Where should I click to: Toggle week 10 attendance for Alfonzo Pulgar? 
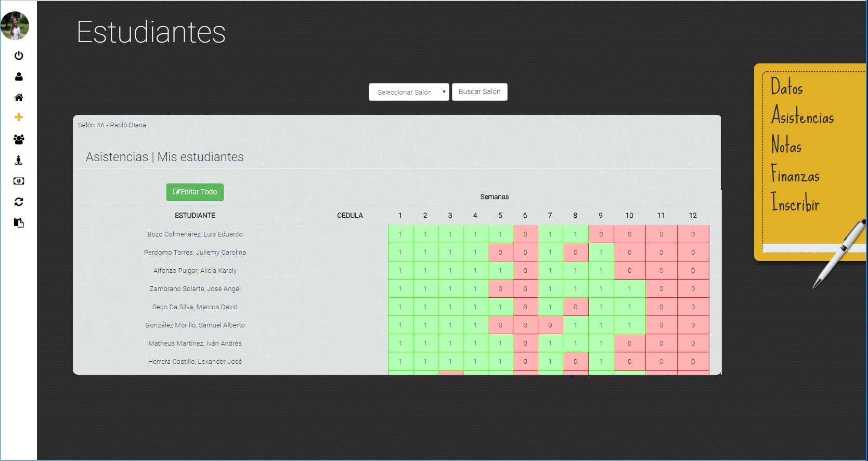click(x=629, y=271)
